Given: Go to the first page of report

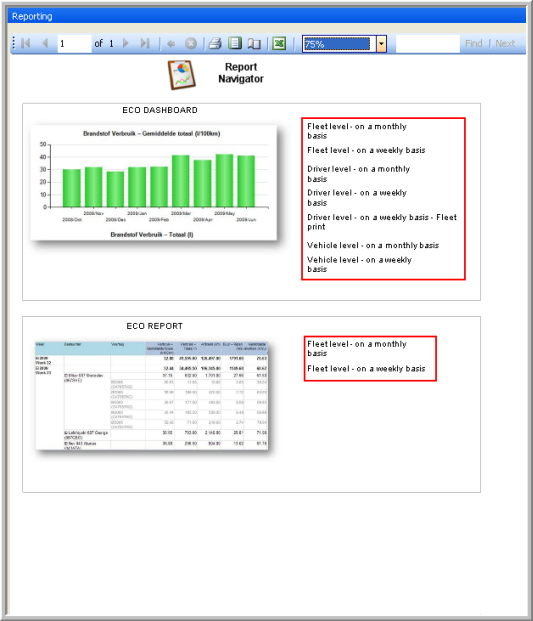Looking at the screenshot, I should coord(26,43).
